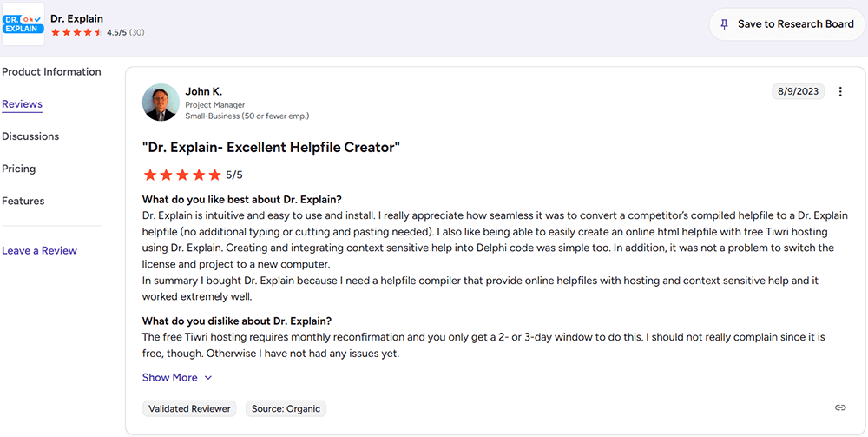This screenshot has height=437, width=868.
Task: Click the Show More chevron arrow
Action: click(x=208, y=378)
